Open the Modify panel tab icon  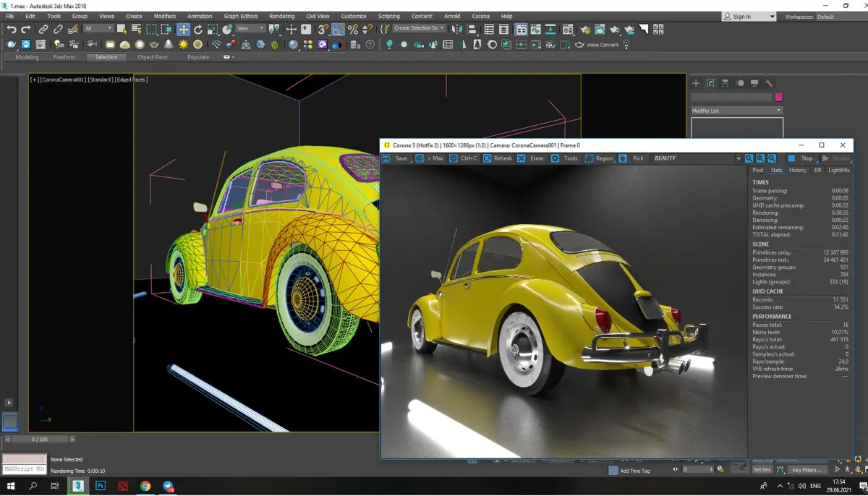click(711, 83)
